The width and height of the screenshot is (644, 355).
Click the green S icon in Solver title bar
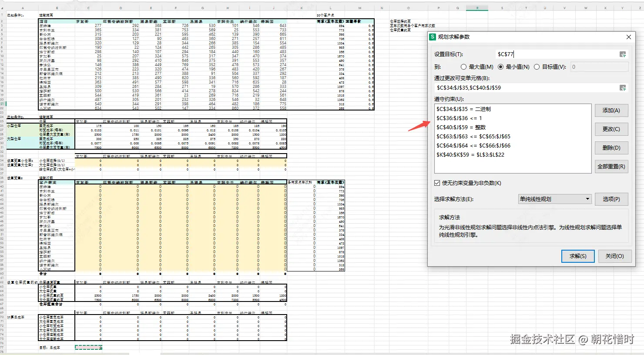433,37
